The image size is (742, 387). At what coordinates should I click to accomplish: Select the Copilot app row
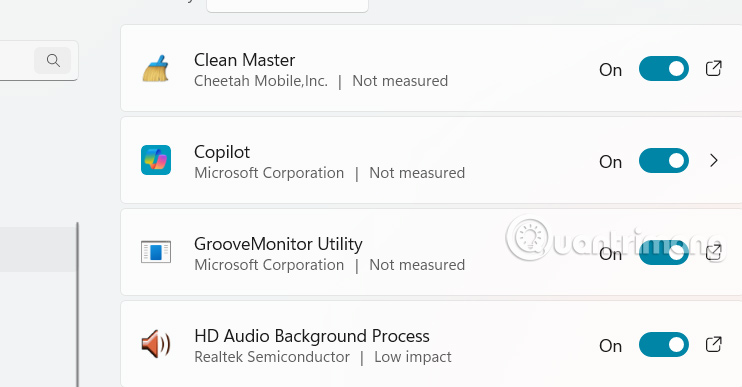pyautogui.click(x=431, y=160)
